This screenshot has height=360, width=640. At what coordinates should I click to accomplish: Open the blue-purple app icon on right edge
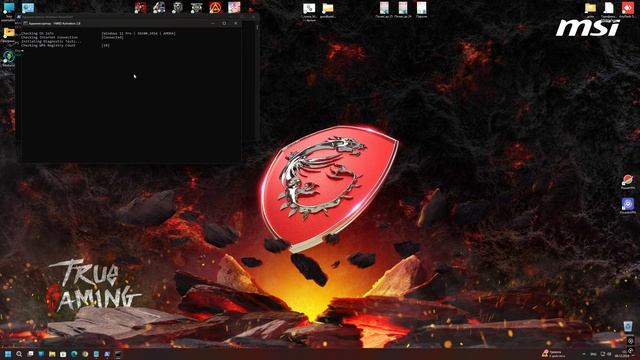click(628, 203)
